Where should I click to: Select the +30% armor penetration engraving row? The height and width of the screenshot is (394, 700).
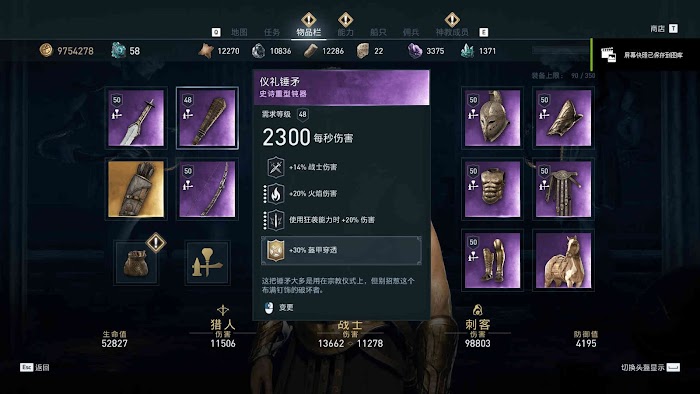(x=341, y=250)
